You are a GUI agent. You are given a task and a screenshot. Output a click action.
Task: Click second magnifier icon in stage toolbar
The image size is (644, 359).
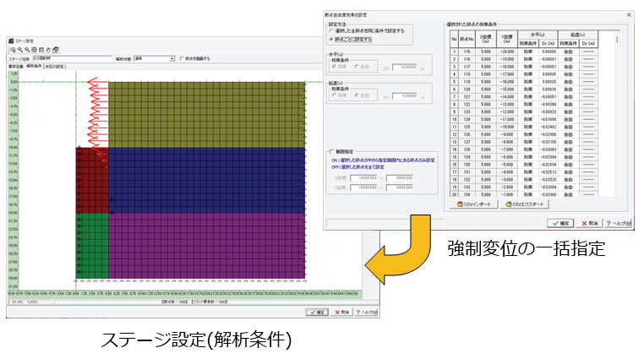20,50
